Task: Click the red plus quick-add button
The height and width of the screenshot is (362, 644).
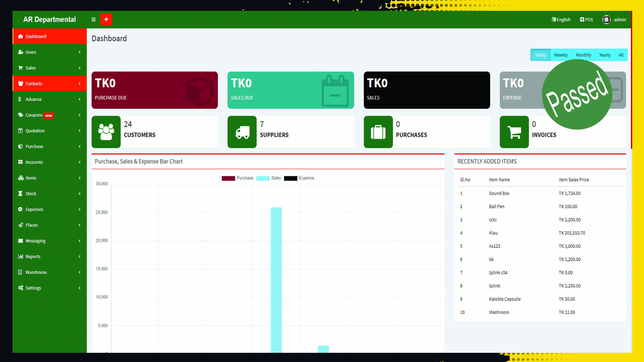Action: coord(106,20)
